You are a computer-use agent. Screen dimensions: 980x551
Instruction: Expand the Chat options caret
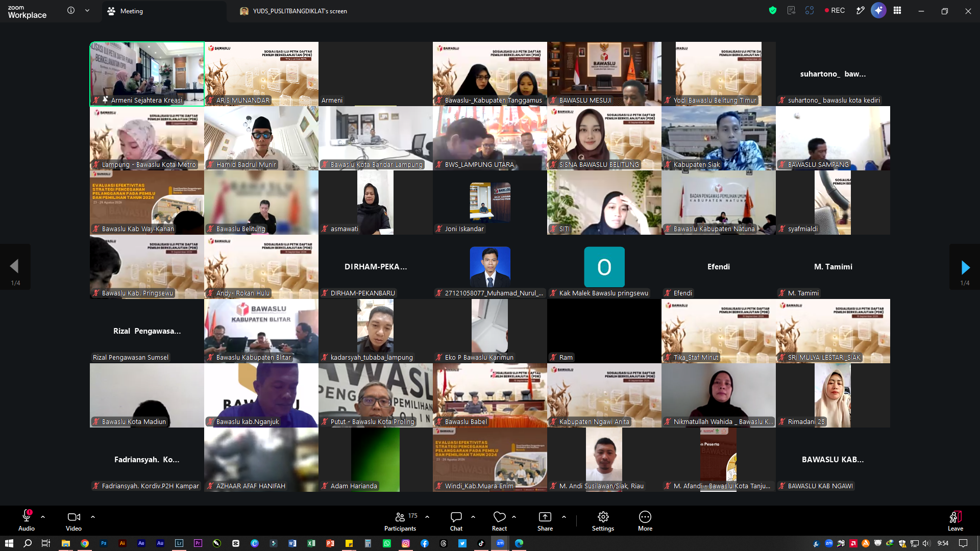473,517
